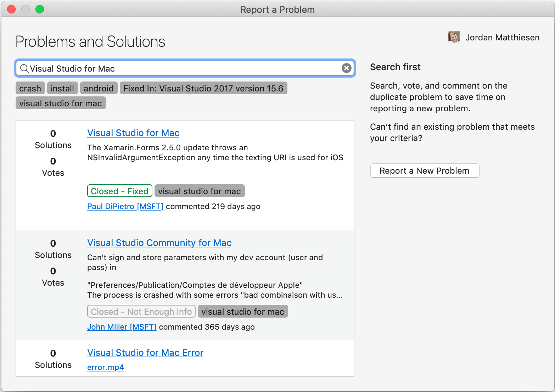Open the Visual Studio for Mac problem
Image resolution: width=555 pixels, height=392 pixels.
click(133, 133)
